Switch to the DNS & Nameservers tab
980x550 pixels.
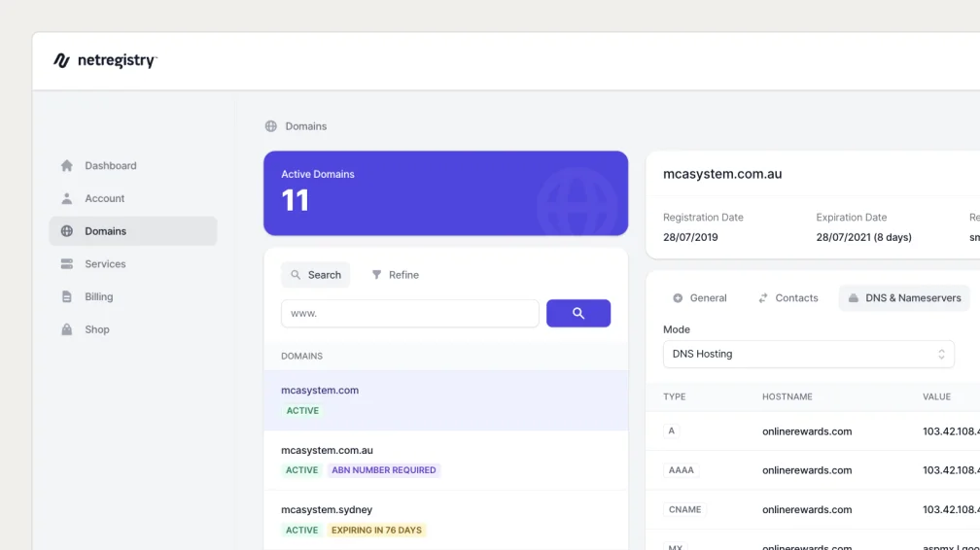905,298
